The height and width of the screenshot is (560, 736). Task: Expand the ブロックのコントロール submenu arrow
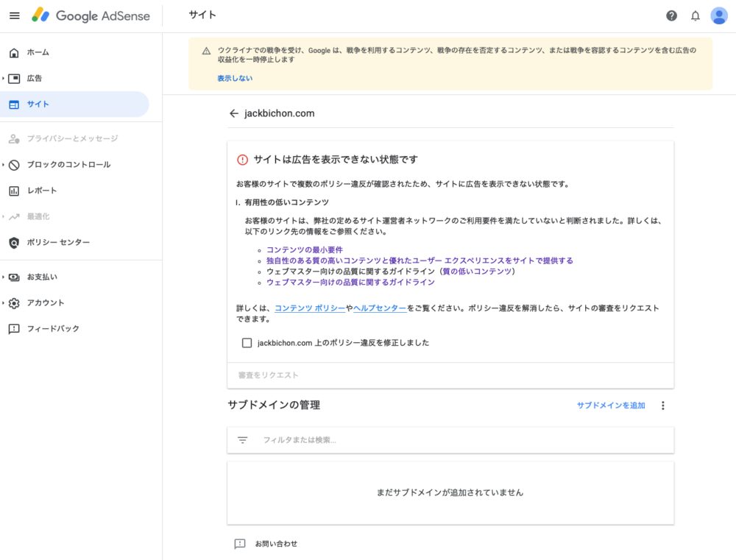click(x=3, y=165)
